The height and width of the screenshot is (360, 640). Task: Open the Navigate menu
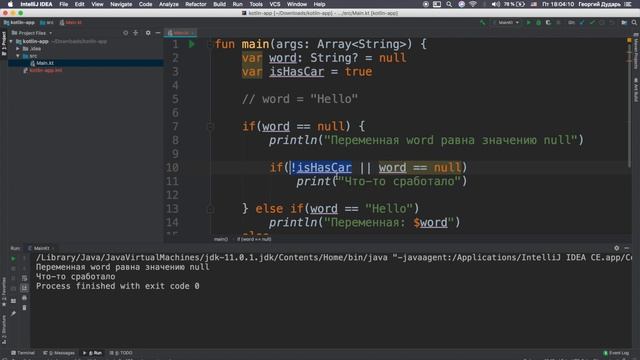pos(121,4)
